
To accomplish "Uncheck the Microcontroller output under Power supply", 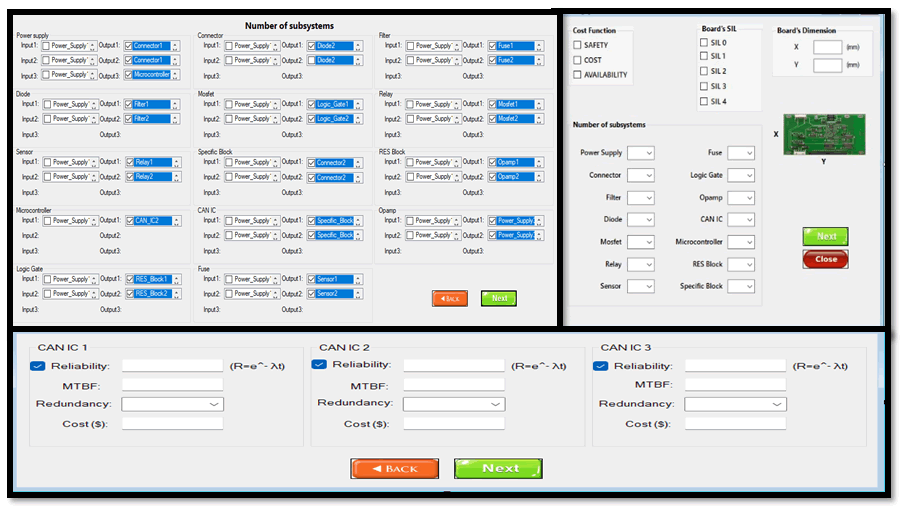I will pyautogui.click(x=129, y=75).
